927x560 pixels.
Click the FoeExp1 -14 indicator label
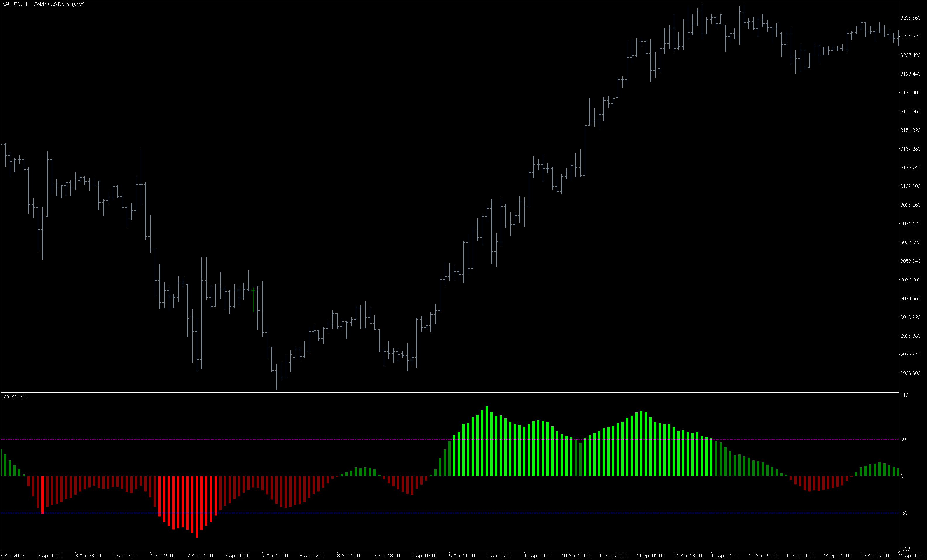(x=15, y=396)
